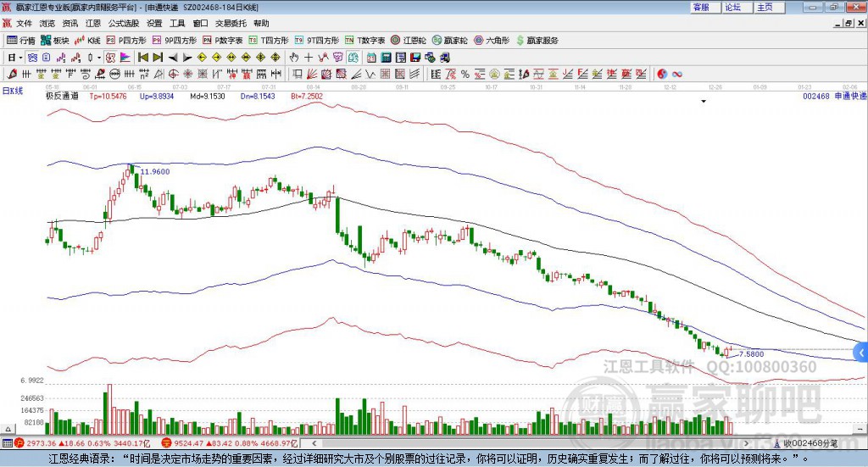Open the 六角形 hexagon tool
868x467 pixels.
tap(492, 41)
